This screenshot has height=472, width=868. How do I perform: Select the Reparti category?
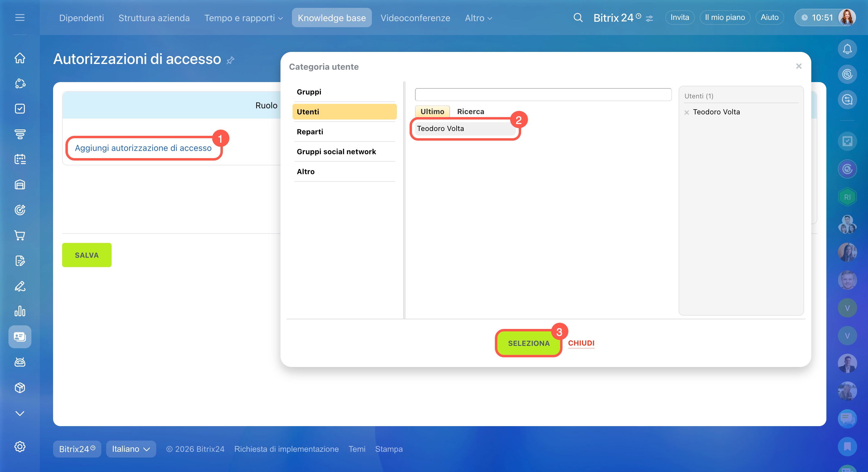310,132
